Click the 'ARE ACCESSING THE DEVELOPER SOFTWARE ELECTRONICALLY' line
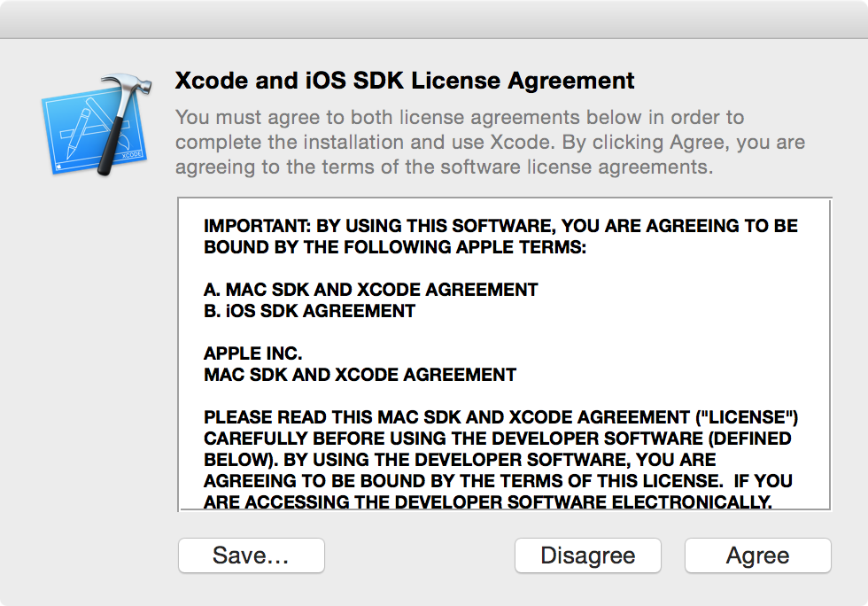Image resolution: width=868 pixels, height=606 pixels. pos(487,501)
